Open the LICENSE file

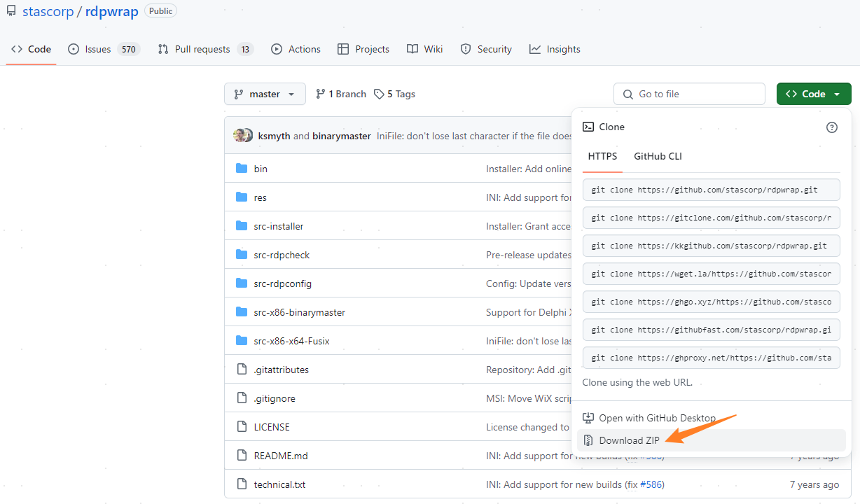(x=272, y=427)
